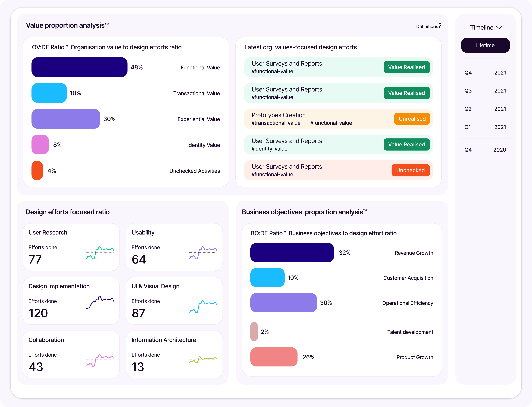Click the Value Realised badge on the identity-value row

tap(406, 145)
